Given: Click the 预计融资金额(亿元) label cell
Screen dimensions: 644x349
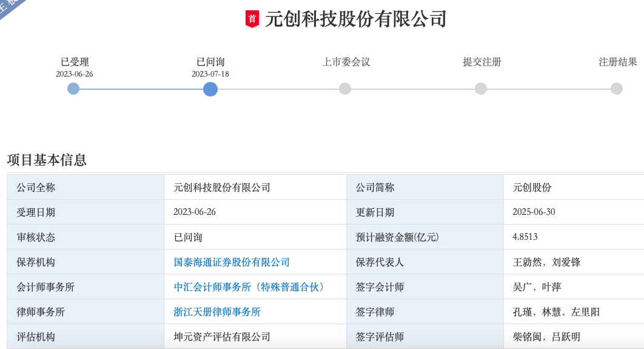Looking at the screenshot, I should (x=425, y=237).
